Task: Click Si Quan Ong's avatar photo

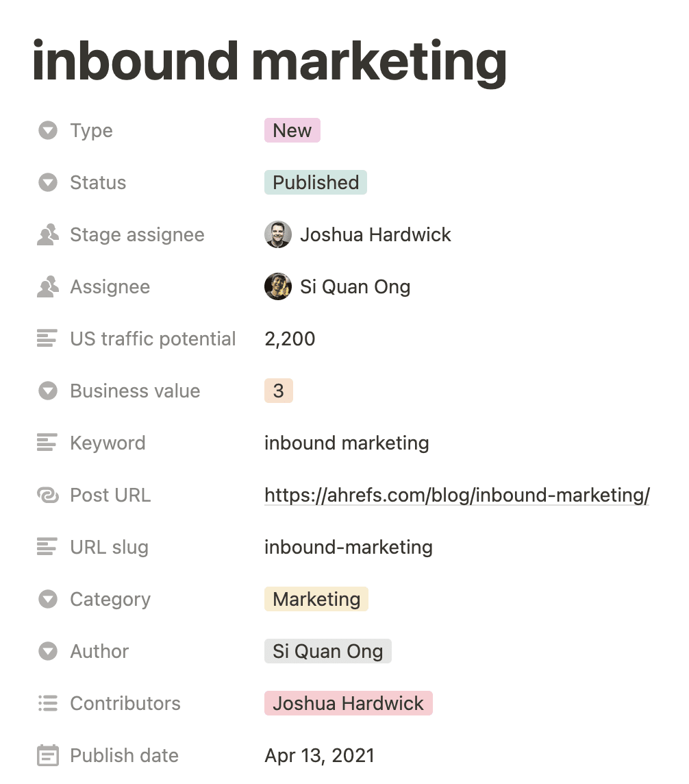Action: 278,286
